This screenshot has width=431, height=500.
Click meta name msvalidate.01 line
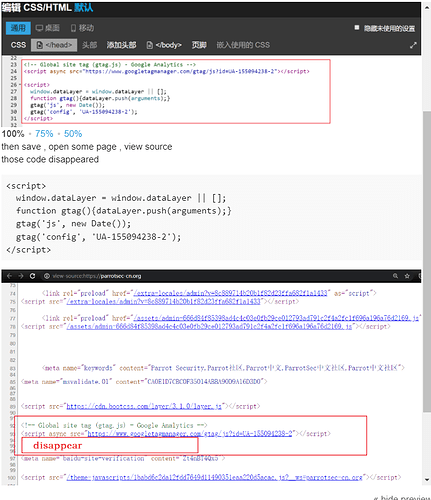[x=144, y=381]
